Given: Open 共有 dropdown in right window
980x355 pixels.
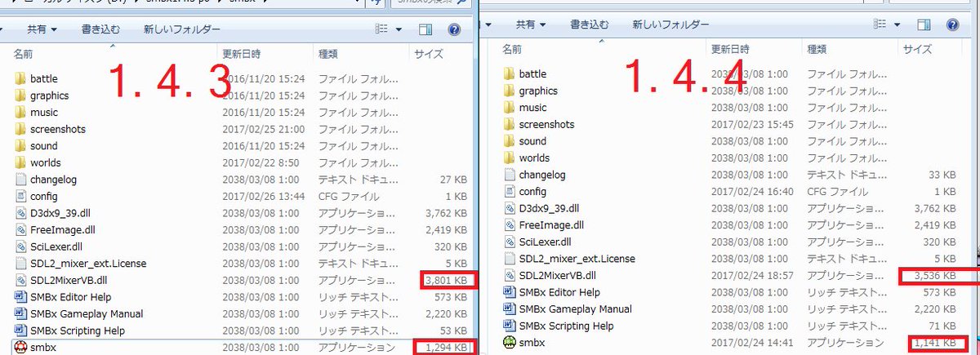Looking at the screenshot, I should coord(531,24).
